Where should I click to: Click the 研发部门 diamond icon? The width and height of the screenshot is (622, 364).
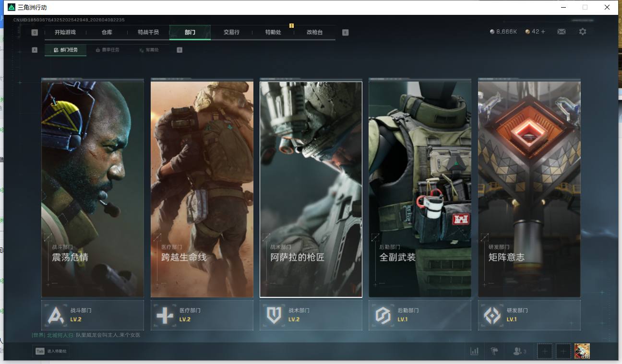pyautogui.click(x=492, y=315)
